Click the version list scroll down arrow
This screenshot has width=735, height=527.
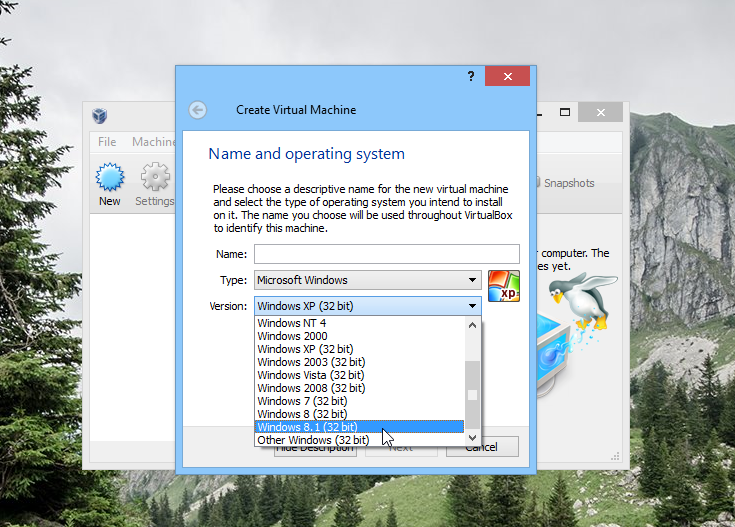pos(472,438)
